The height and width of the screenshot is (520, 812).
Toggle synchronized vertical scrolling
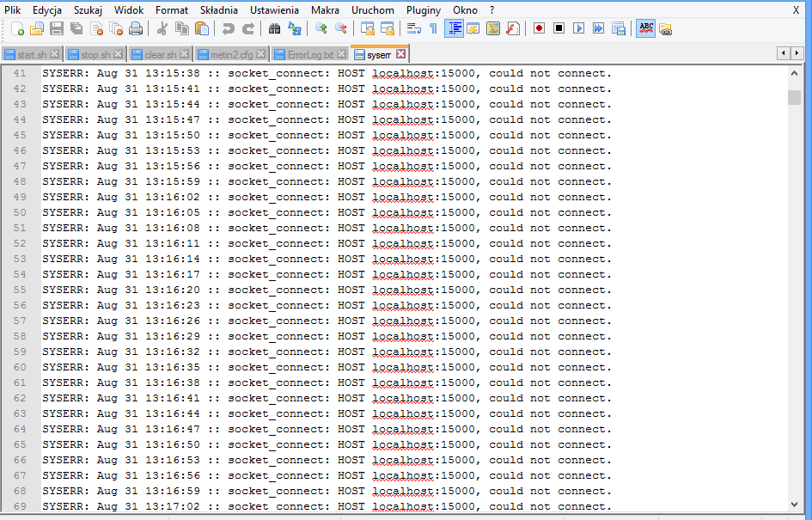(368, 29)
